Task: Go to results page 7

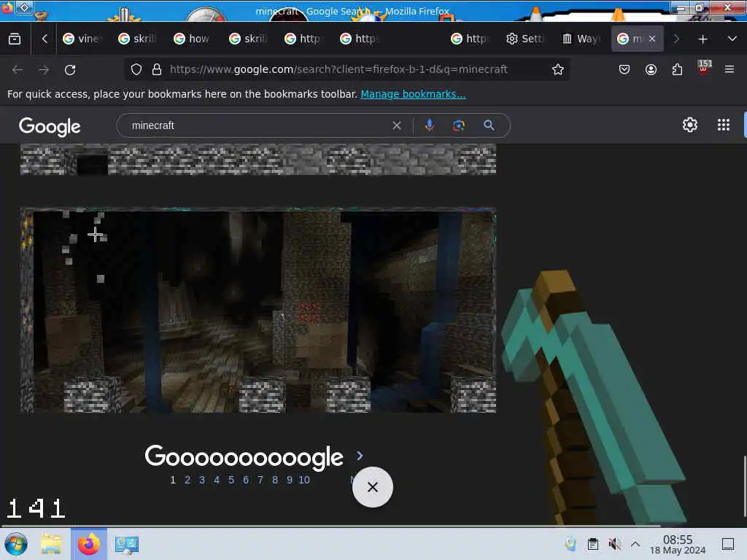Action: tap(260, 480)
